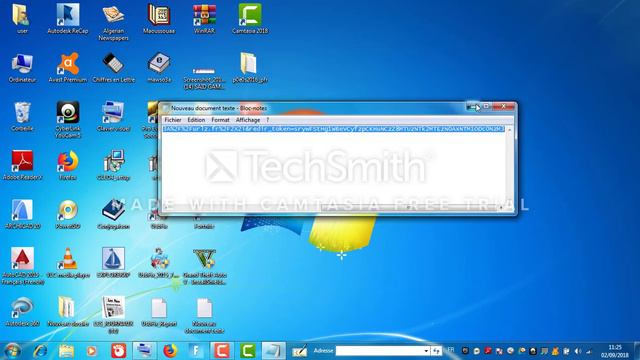Image resolution: width=640 pixels, height=360 pixels.
Task: Select the VLC media player desktop shortcut
Action: coord(67,263)
